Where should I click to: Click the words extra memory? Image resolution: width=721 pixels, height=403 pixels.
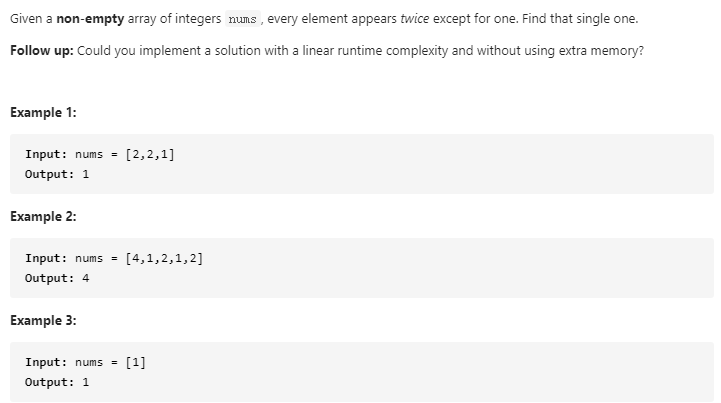599,51
